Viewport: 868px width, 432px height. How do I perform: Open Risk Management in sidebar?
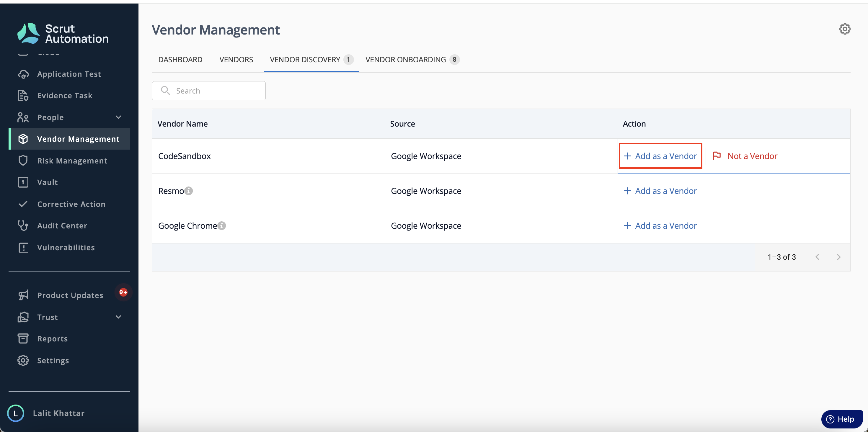pos(69,161)
